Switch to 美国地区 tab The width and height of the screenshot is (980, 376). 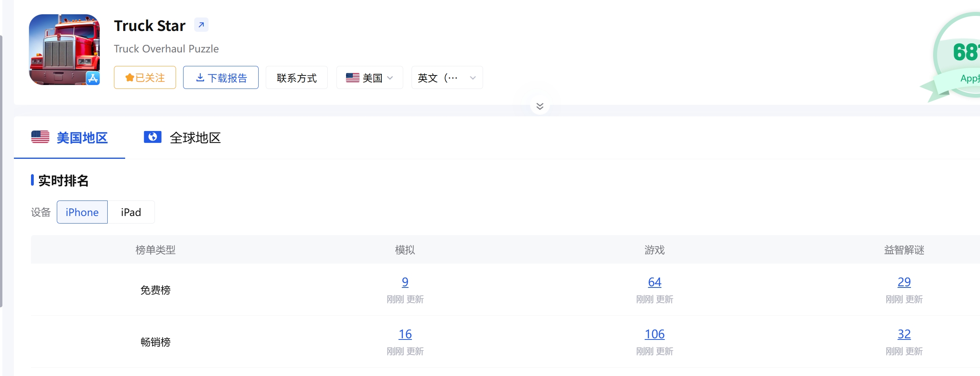coord(70,137)
